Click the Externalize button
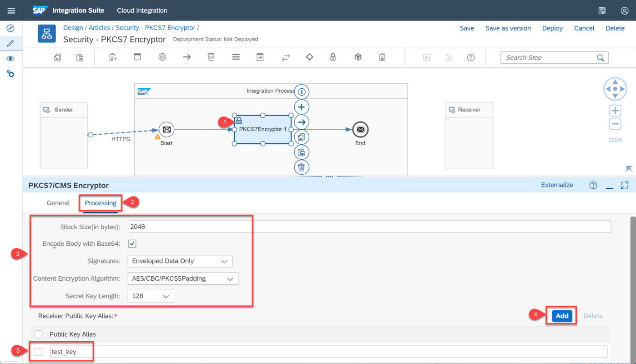This screenshot has height=364, width=636. [557, 185]
